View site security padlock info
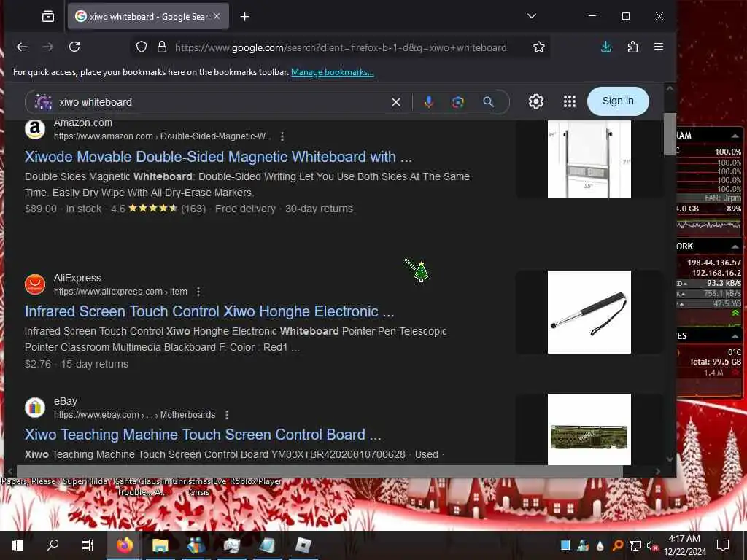 [162, 47]
